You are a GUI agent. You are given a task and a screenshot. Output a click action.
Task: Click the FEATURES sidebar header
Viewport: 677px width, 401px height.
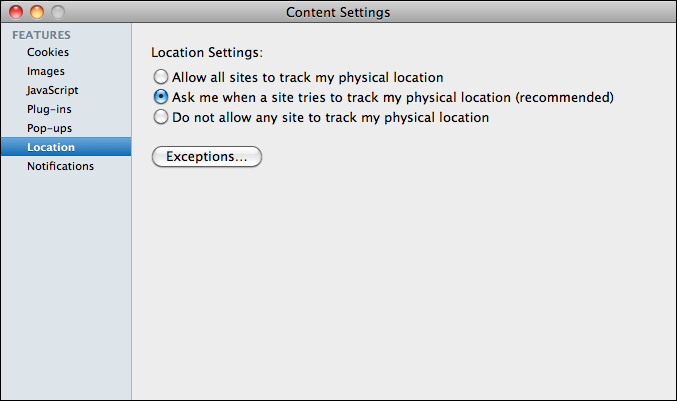pyautogui.click(x=41, y=35)
